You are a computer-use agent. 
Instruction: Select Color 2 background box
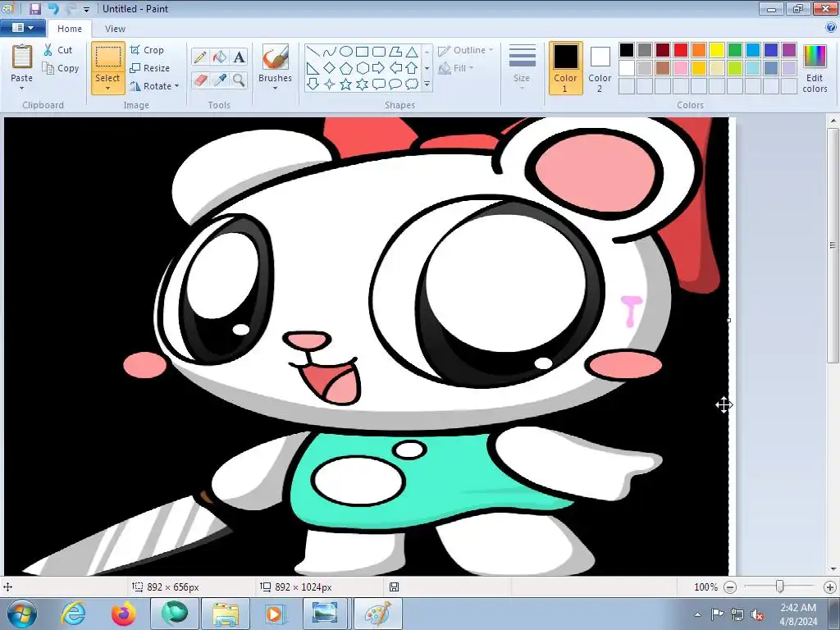tap(600, 69)
